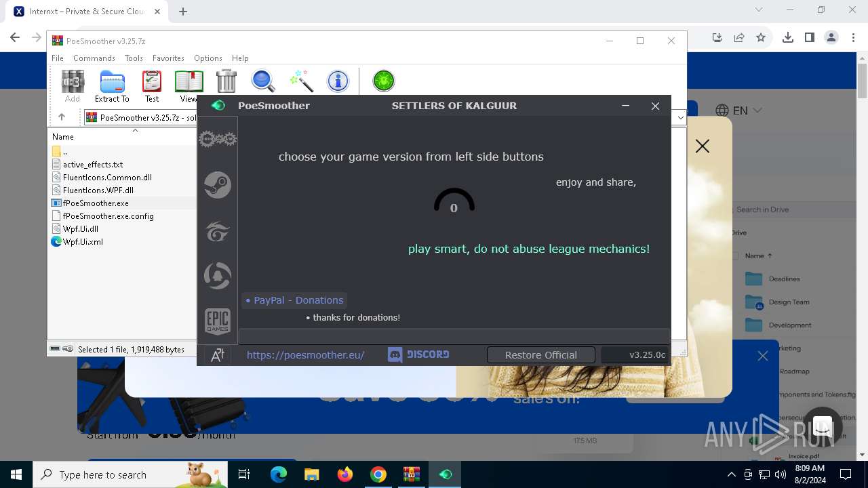Click the v3.25.0c version field
868x488 pixels.
click(x=635, y=354)
